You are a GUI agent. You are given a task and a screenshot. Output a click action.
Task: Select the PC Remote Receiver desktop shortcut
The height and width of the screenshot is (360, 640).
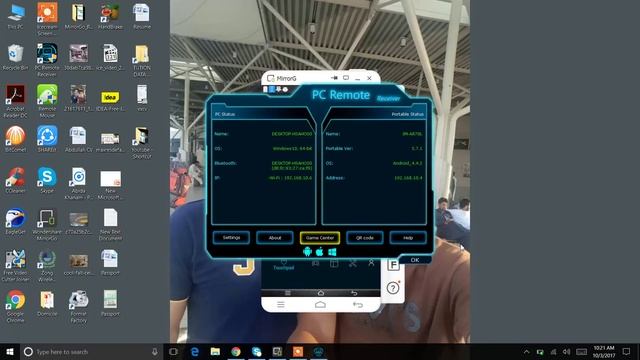point(47,60)
